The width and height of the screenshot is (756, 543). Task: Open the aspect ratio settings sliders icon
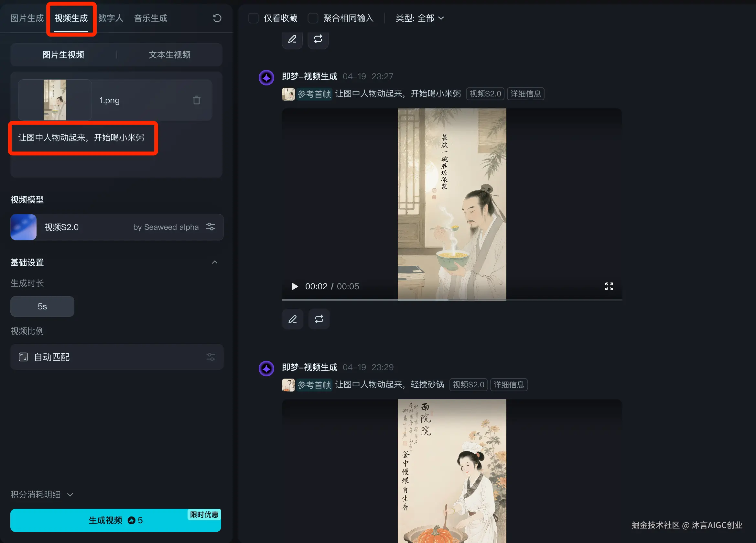point(210,357)
